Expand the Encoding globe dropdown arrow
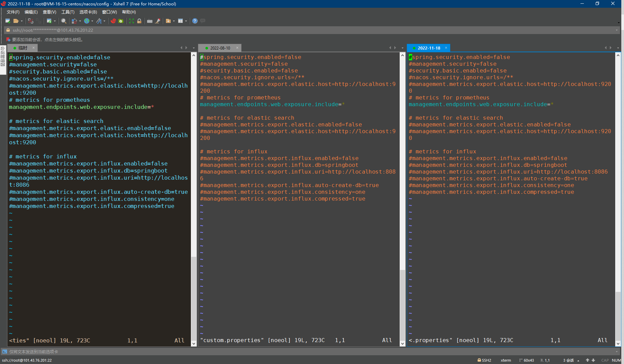624x364 pixels. coord(92,21)
